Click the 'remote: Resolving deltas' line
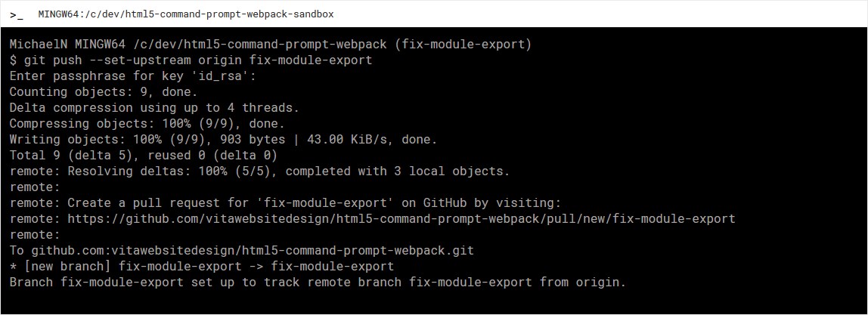The width and height of the screenshot is (868, 315). (259, 171)
